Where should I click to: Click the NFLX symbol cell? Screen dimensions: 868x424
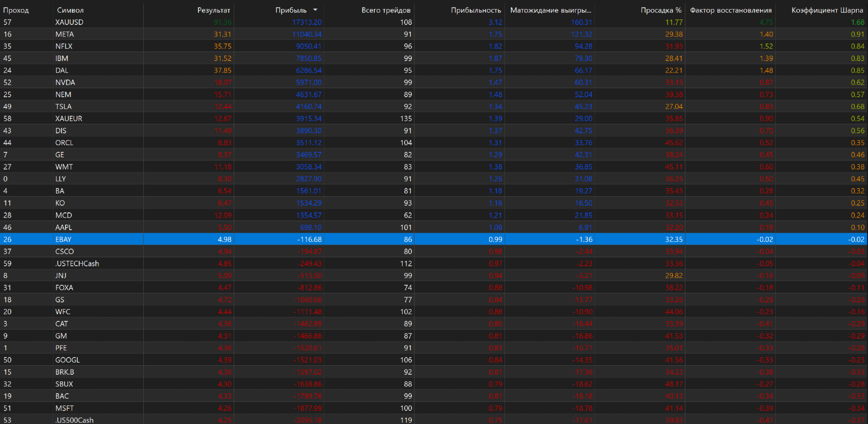pyautogui.click(x=64, y=46)
